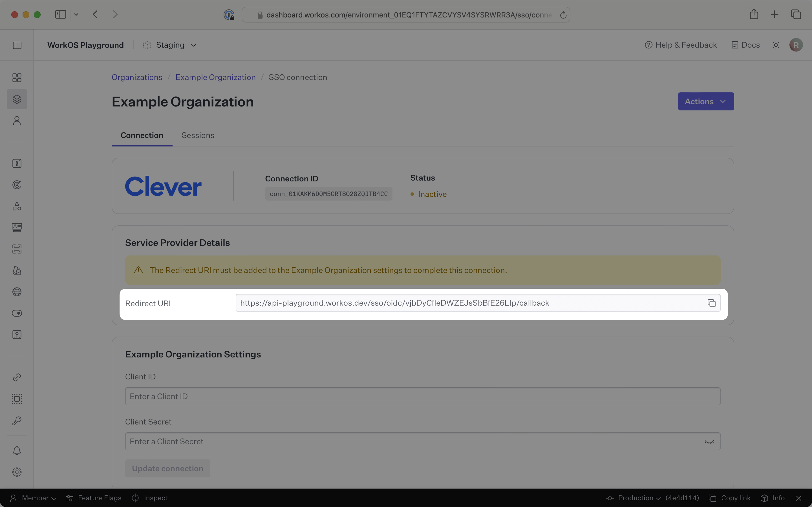The image size is (812, 507).
Task: View notifications via the bell icon
Action: pyautogui.click(x=17, y=450)
